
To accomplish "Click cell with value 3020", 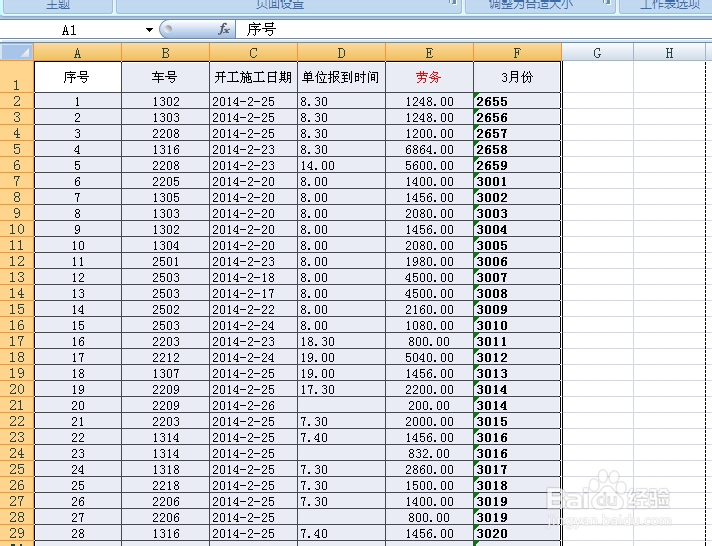I will tap(517, 533).
